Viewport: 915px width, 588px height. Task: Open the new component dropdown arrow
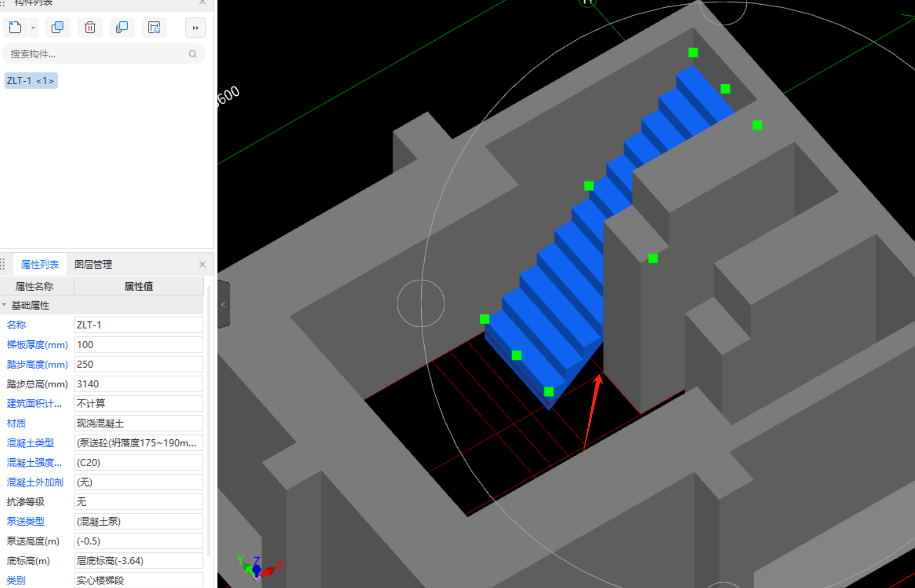tap(33, 28)
